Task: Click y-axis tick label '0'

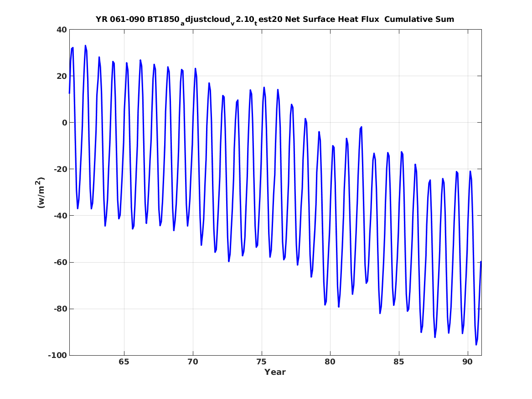Action: (x=64, y=123)
